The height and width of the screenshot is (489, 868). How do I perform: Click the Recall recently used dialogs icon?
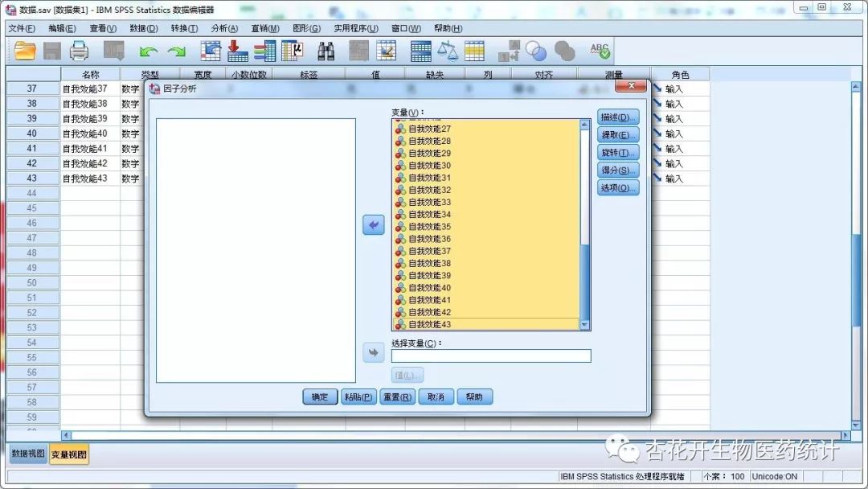(113, 50)
